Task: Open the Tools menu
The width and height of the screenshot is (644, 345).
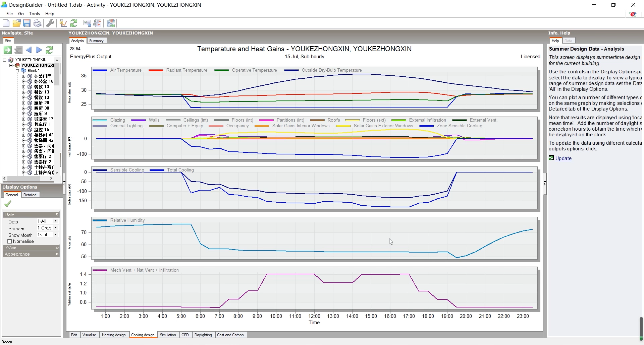Action: [x=35, y=14]
